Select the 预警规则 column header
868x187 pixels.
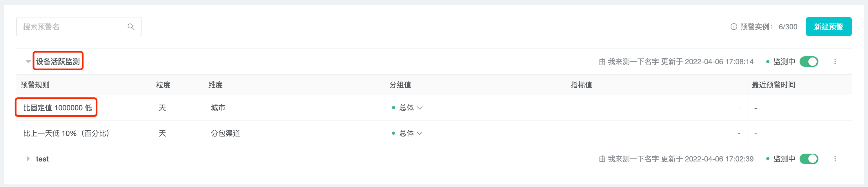[34, 85]
